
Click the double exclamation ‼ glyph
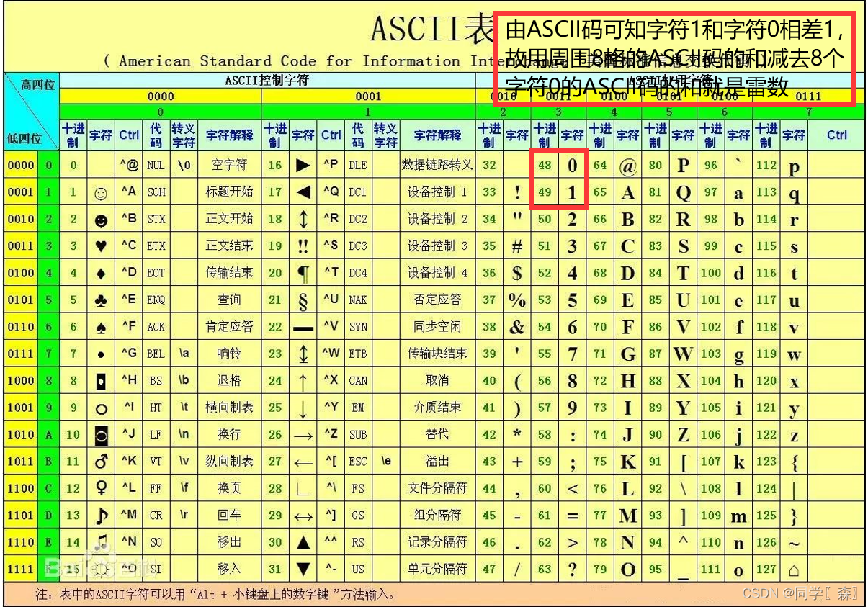pyautogui.click(x=303, y=246)
